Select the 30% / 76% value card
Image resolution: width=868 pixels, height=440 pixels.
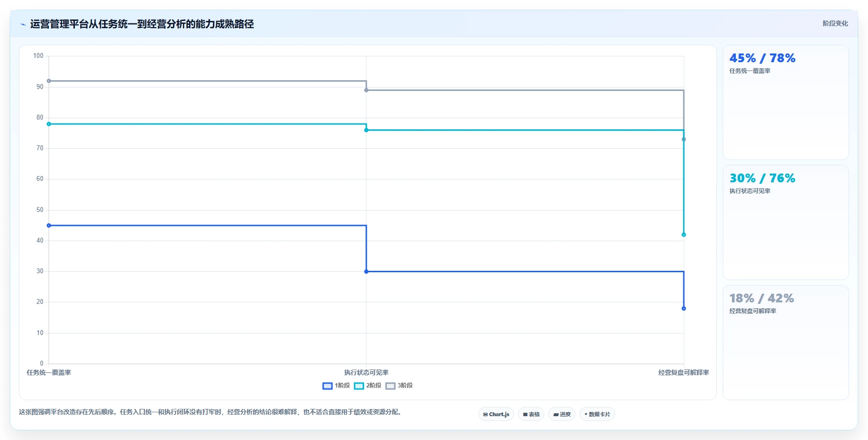coord(785,223)
